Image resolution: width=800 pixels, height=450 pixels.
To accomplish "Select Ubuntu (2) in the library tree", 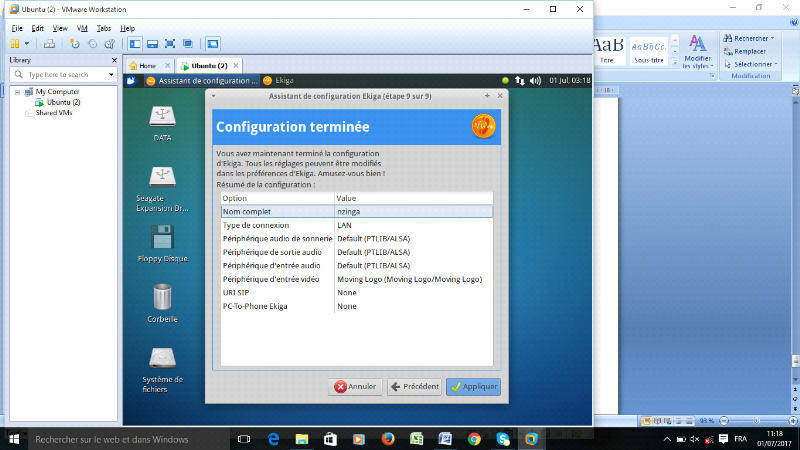I will point(63,102).
